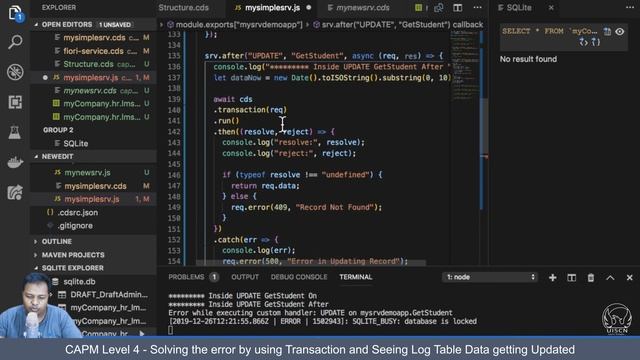Click the GROUP 2 heading in open editors
The height and width of the screenshot is (360, 640).
58,130
